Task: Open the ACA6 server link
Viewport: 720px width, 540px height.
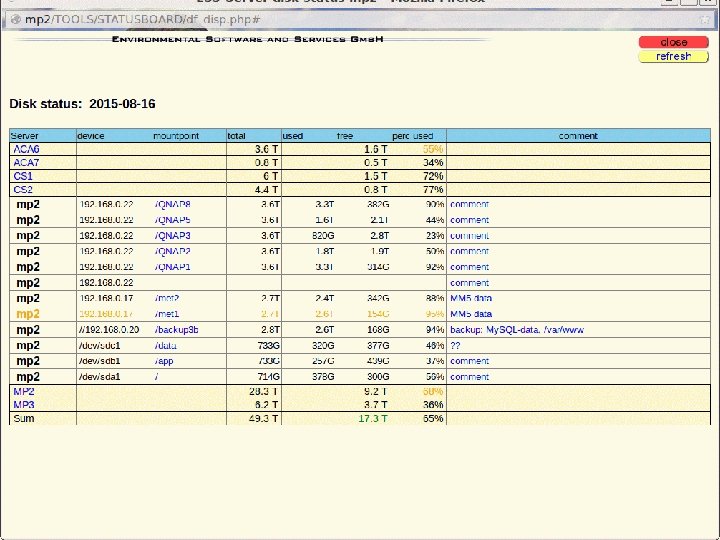Action: pos(26,149)
